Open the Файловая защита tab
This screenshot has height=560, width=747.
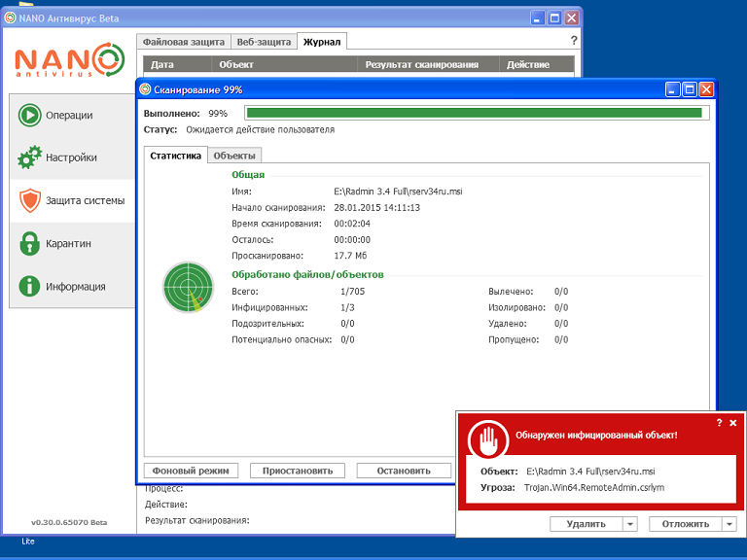183,42
